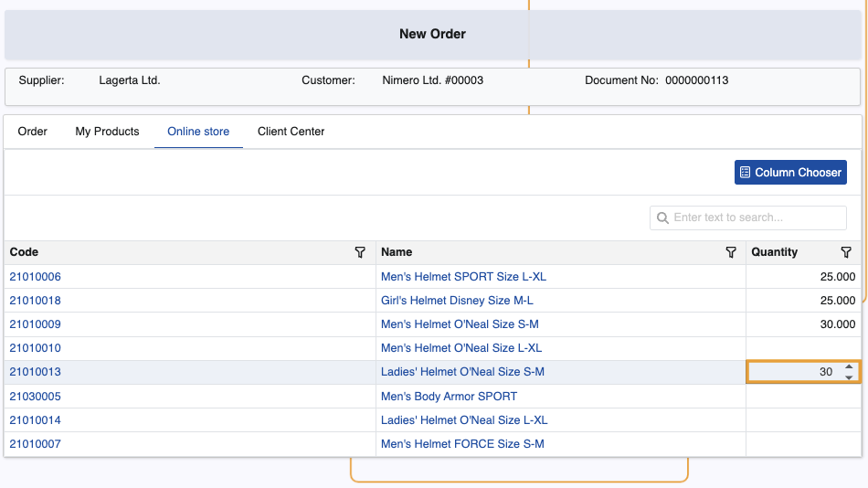
Task: Click the magnifier icon in search box
Action: pyautogui.click(x=662, y=217)
